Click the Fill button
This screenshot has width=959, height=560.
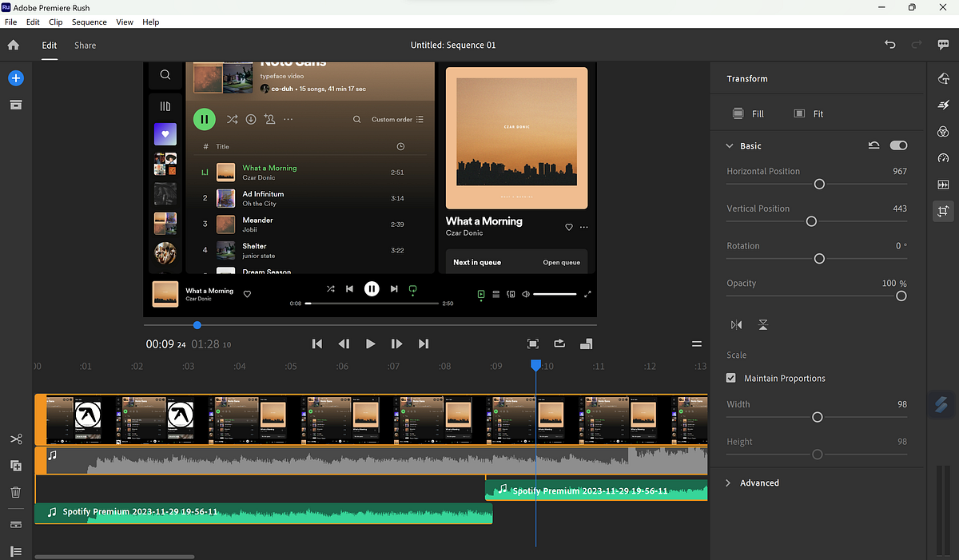pyautogui.click(x=749, y=113)
